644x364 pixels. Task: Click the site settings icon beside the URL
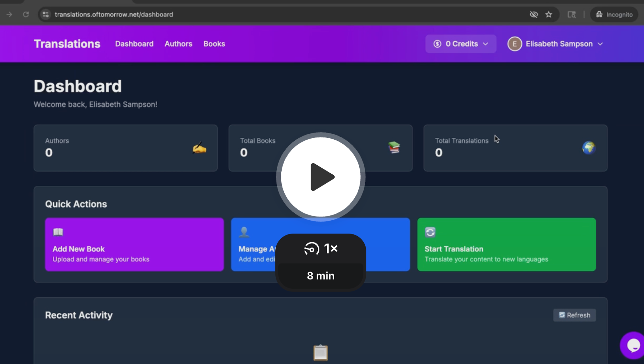point(45,14)
